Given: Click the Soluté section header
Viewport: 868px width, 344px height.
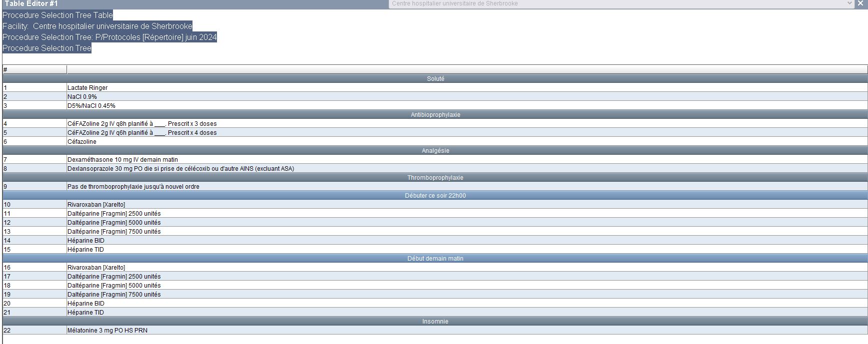Looking at the screenshot, I should (x=435, y=79).
